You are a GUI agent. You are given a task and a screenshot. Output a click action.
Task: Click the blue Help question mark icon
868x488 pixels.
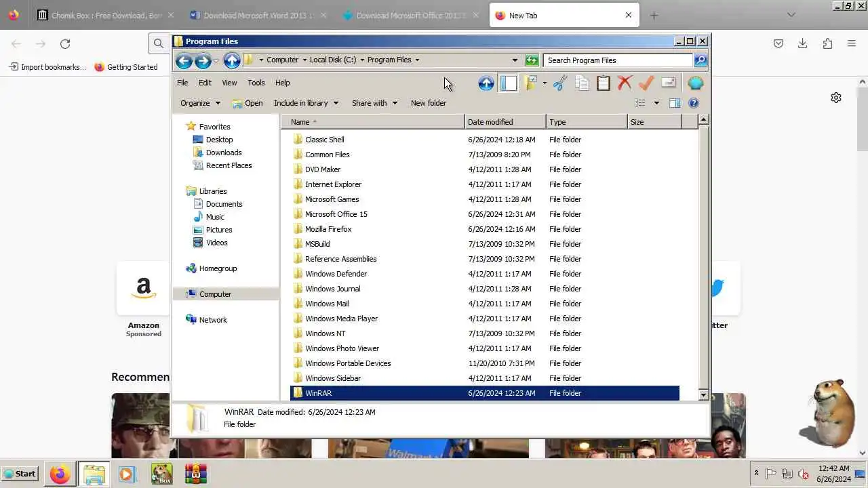click(694, 103)
